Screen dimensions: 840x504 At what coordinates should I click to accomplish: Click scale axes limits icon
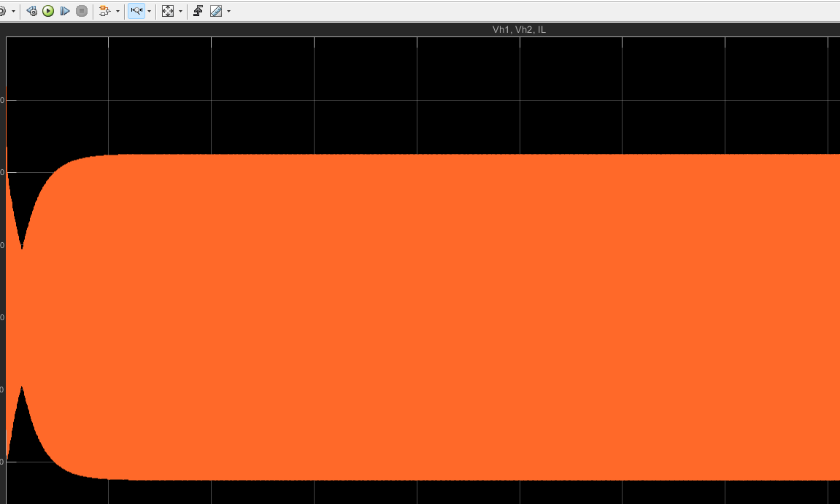point(168,11)
